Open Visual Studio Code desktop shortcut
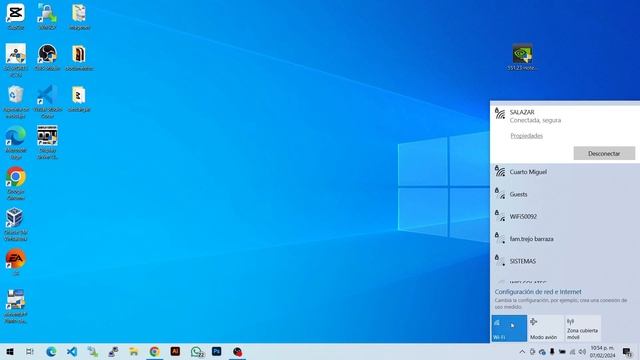The image size is (640, 360). [x=47, y=101]
